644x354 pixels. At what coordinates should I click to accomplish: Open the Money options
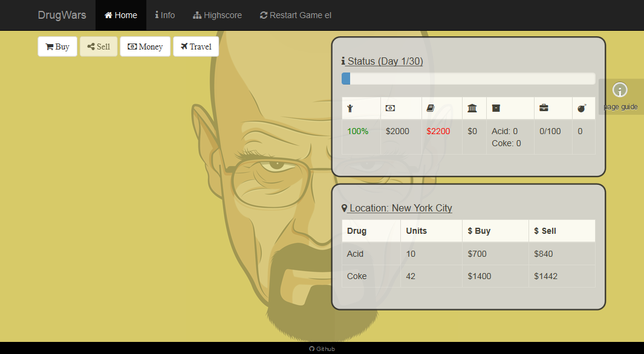[x=145, y=47]
